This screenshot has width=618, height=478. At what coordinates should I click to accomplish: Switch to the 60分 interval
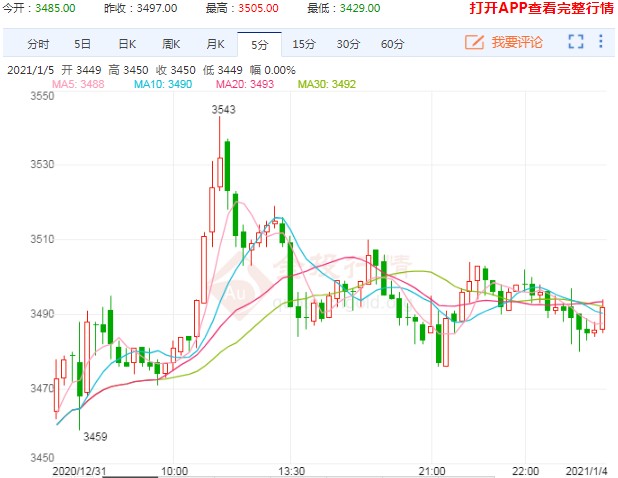click(x=393, y=44)
